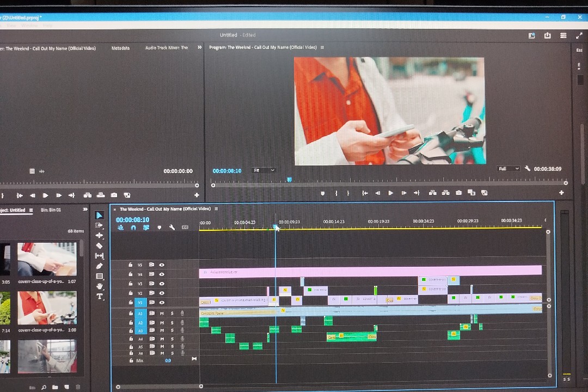The width and height of the screenshot is (588, 392).
Task: Click the Program monitor playhead marker
Action: pos(289,179)
